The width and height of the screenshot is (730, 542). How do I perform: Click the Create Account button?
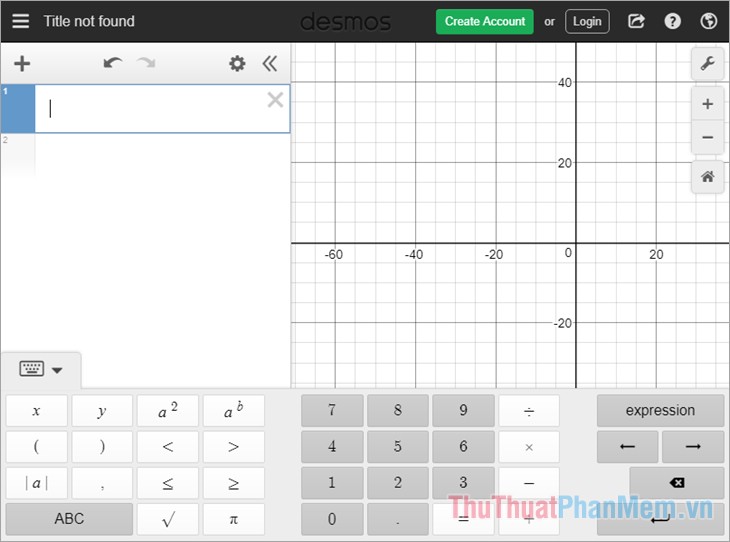pyautogui.click(x=485, y=21)
